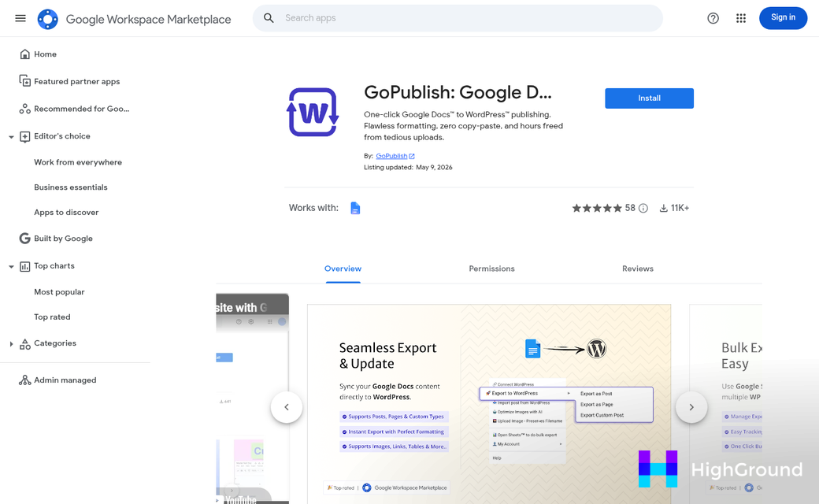Collapse the Top charts section
This screenshot has width=819, height=504.
pos(11,267)
